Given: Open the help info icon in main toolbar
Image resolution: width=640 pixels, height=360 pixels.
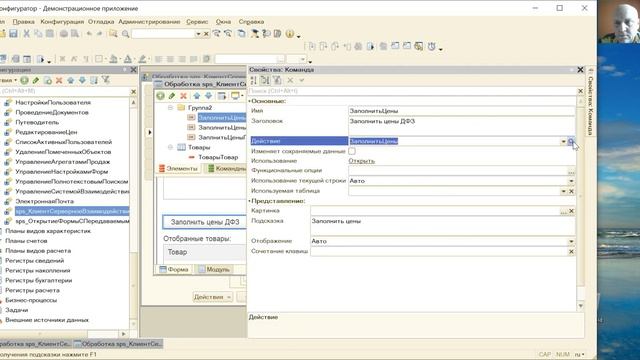Looking at the screenshot, I should 289,34.
